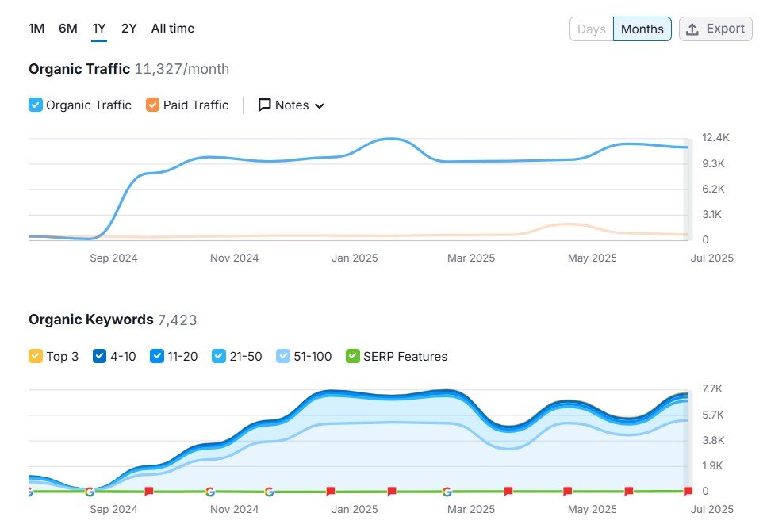Click the Export button

tap(715, 29)
